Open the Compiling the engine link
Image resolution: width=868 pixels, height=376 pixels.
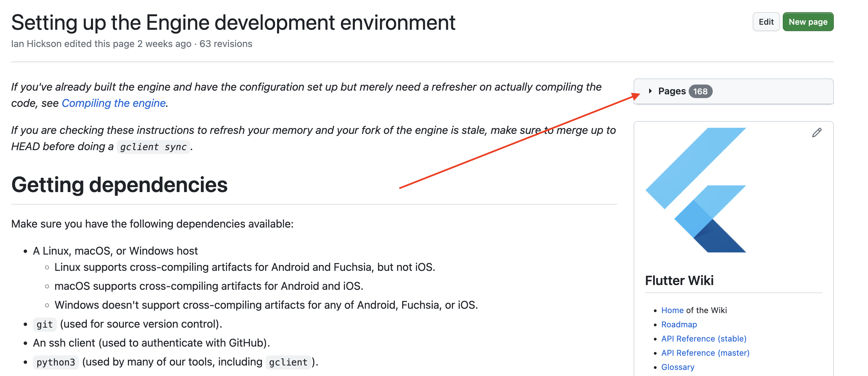click(113, 103)
